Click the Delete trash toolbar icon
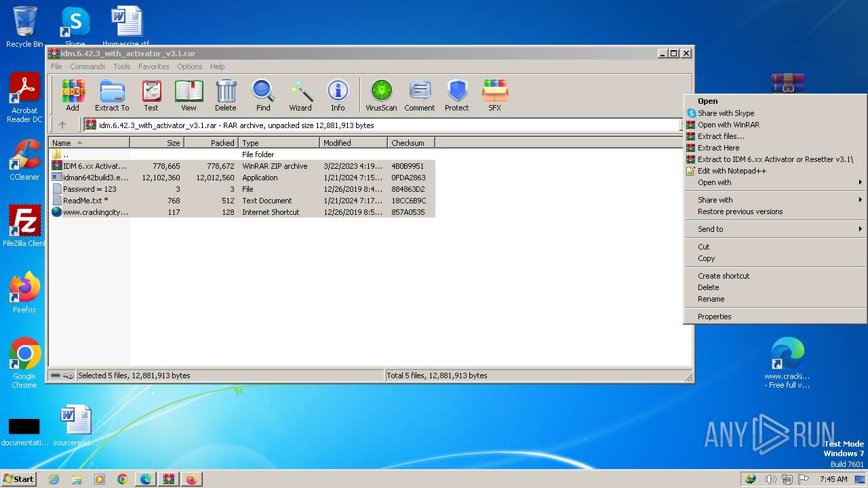This screenshot has height=488, width=868. 226,95
